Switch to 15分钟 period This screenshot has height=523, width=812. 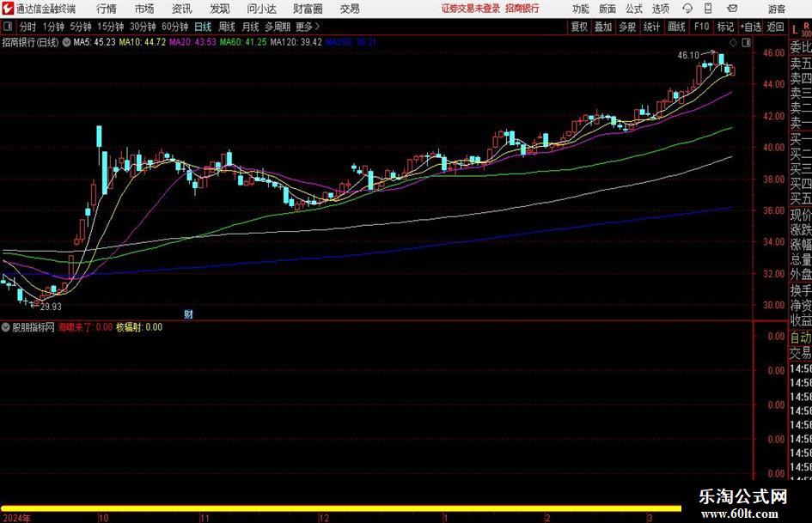tap(111, 27)
